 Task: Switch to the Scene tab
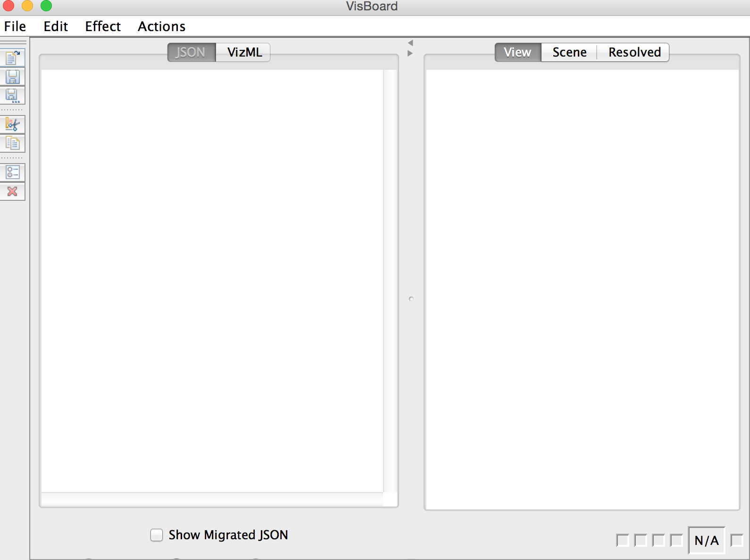pyautogui.click(x=569, y=52)
